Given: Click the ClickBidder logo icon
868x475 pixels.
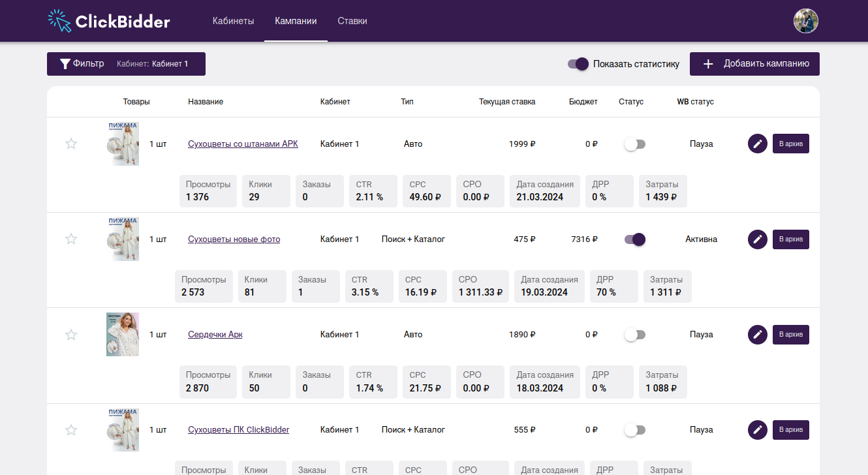Looking at the screenshot, I should 60,21.
